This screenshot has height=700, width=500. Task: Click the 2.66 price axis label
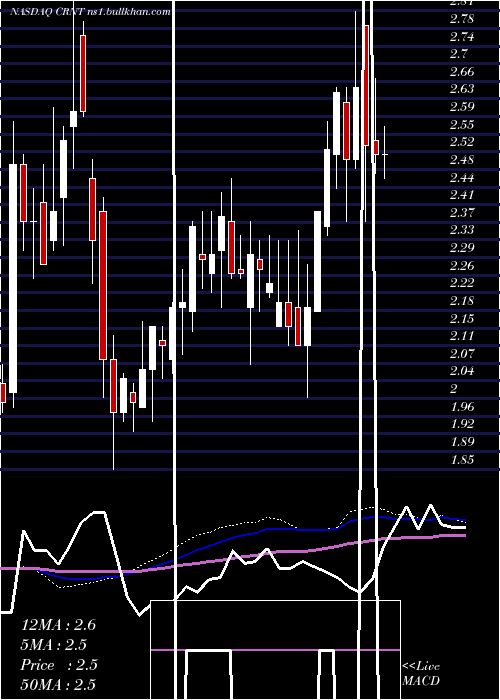pos(462,72)
